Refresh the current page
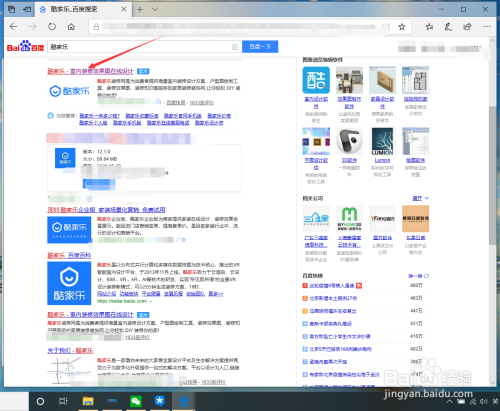The width and height of the screenshot is (500, 411). (x=52, y=27)
